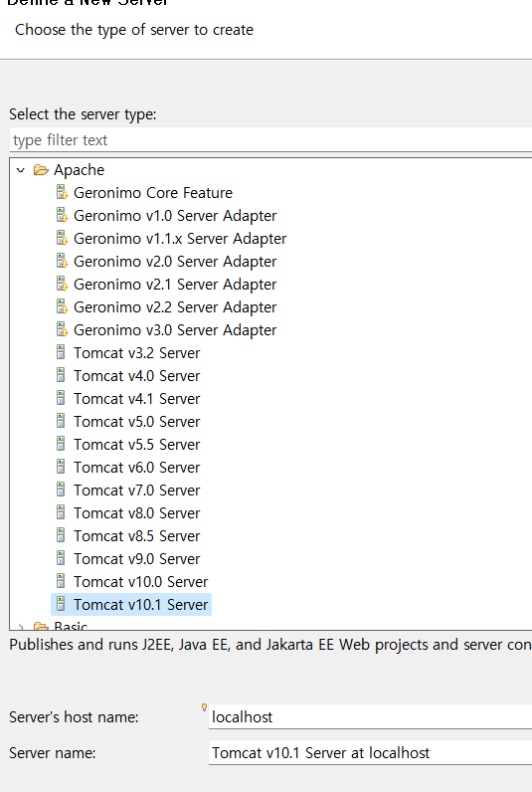Click the Geronimo v1.0 Server Adapter icon
The image size is (532, 792).
[61, 215]
